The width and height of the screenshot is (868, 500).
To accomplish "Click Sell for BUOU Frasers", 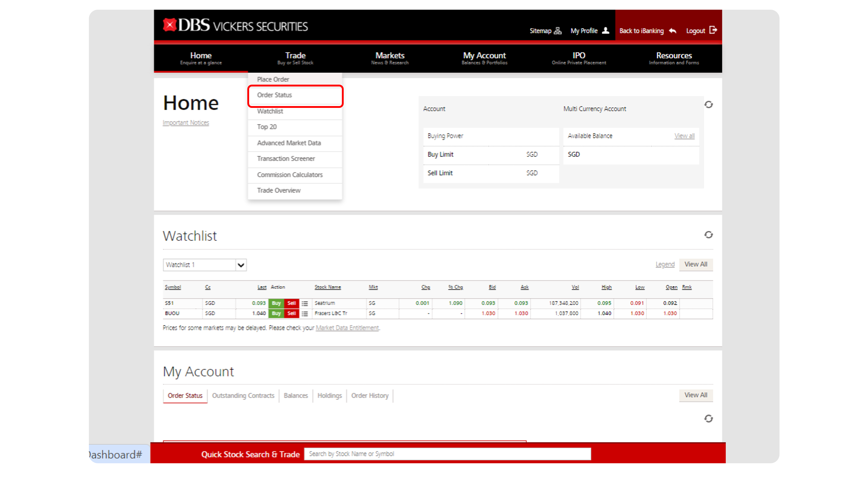I will tap(292, 314).
